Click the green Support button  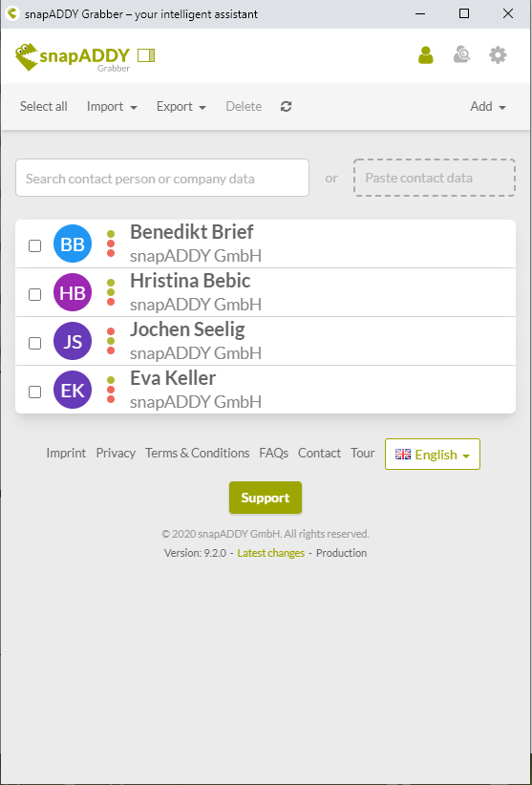tap(266, 498)
